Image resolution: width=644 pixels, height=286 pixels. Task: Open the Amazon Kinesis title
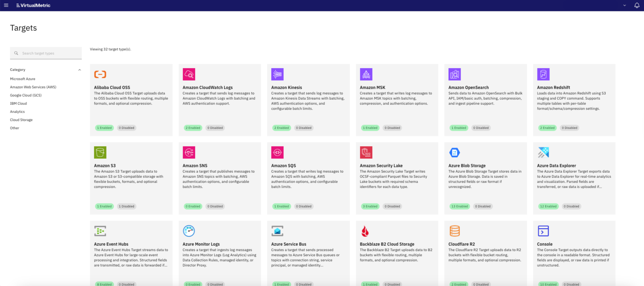[286, 87]
